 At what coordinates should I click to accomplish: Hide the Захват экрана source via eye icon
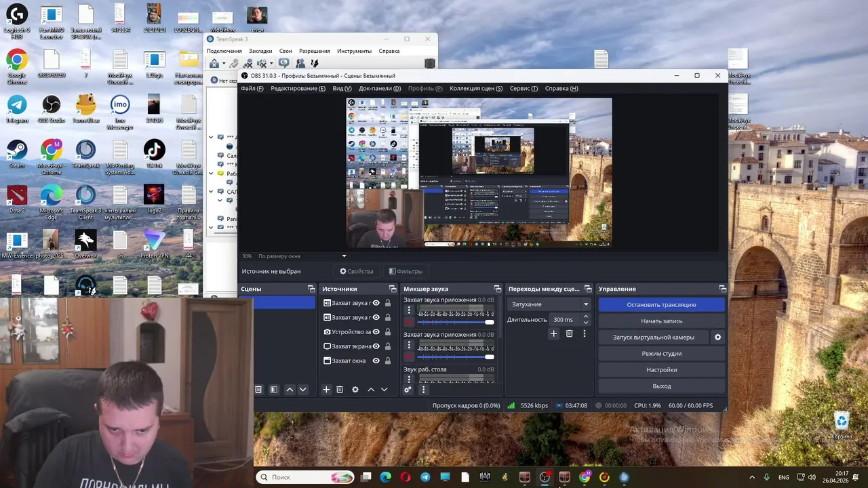tap(376, 346)
